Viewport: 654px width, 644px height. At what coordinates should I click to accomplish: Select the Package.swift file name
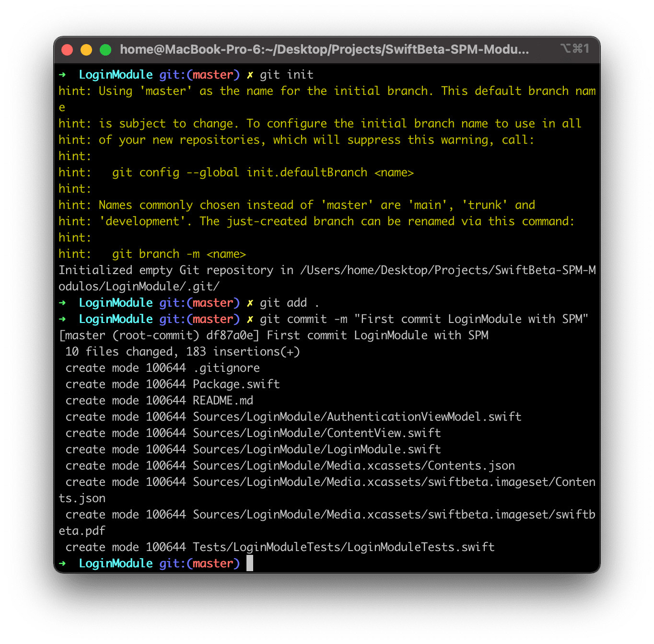(x=236, y=384)
